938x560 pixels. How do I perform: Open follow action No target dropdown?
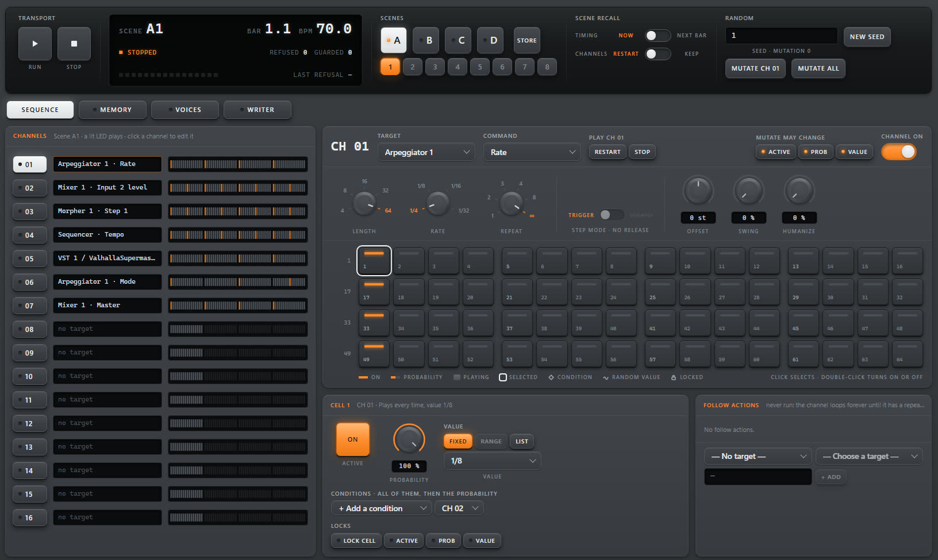point(758,456)
